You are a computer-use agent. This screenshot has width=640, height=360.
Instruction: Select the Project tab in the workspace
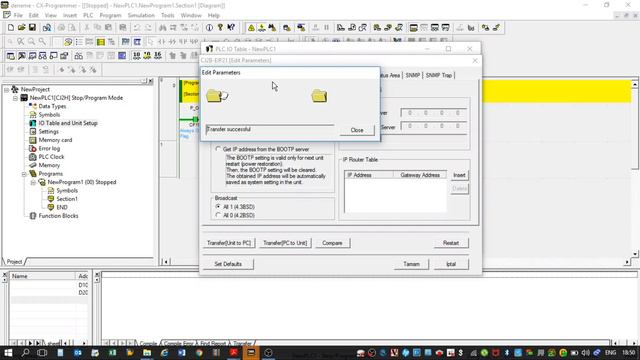[14, 262]
